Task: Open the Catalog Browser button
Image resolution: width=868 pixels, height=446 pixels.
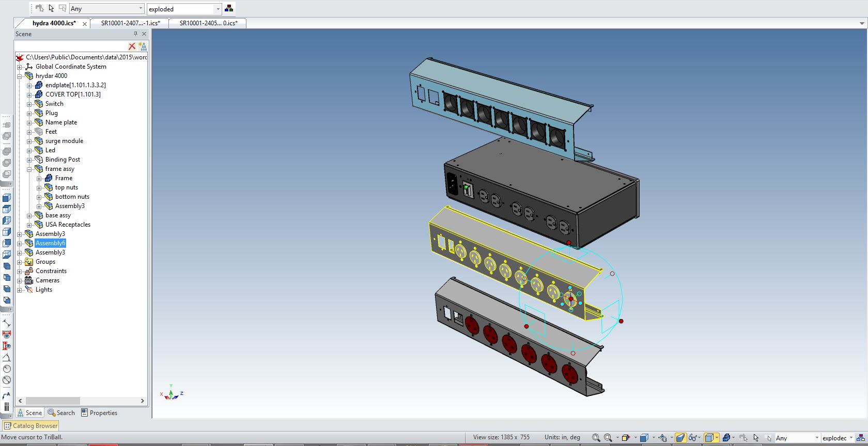Action: coord(30,426)
